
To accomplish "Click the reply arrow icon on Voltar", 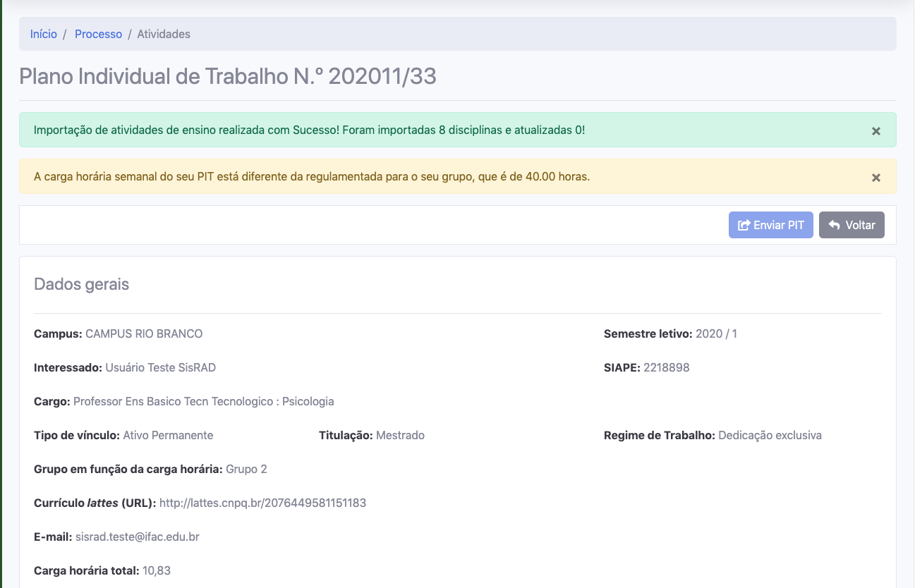I will (835, 226).
